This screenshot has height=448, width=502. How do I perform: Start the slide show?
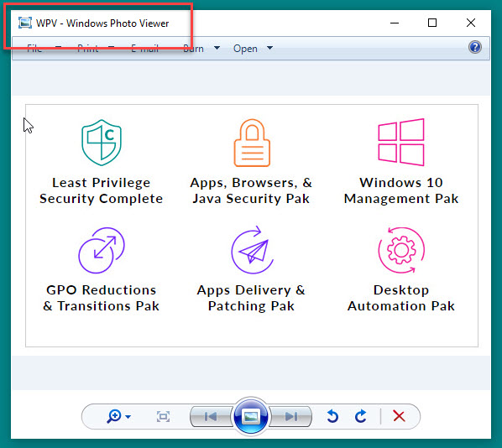tap(251, 416)
